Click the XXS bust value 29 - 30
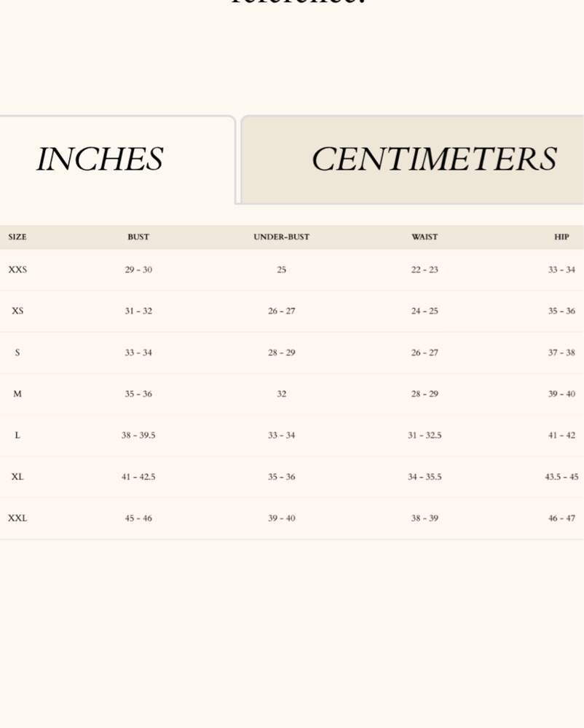 point(138,270)
